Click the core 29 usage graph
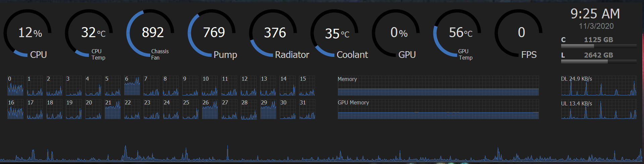Viewport: 644px width, 164px height. pyautogui.click(x=268, y=109)
